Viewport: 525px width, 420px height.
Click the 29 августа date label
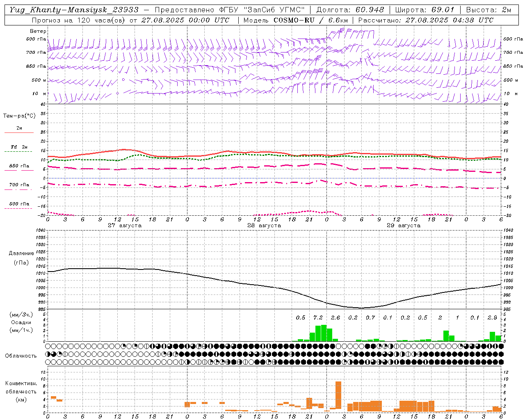click(403, 226)
